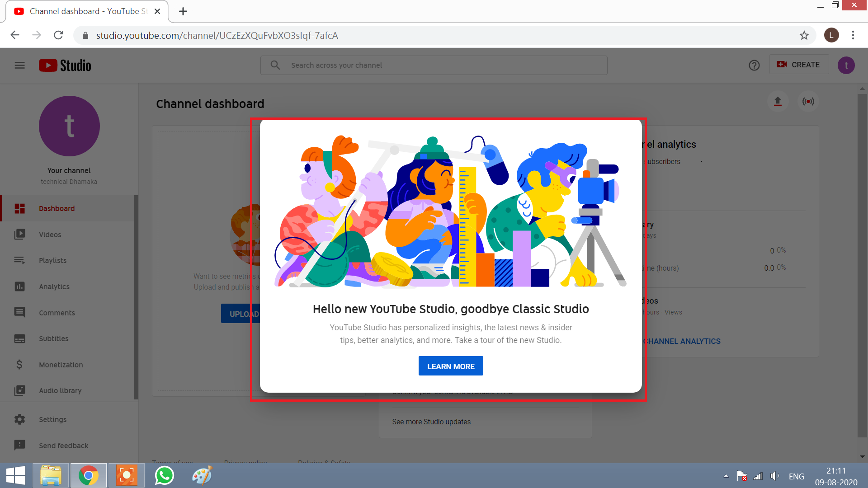Open WhatsApp from the taskbar
This screenshot has height=488, width=868.
click(164, 475)
